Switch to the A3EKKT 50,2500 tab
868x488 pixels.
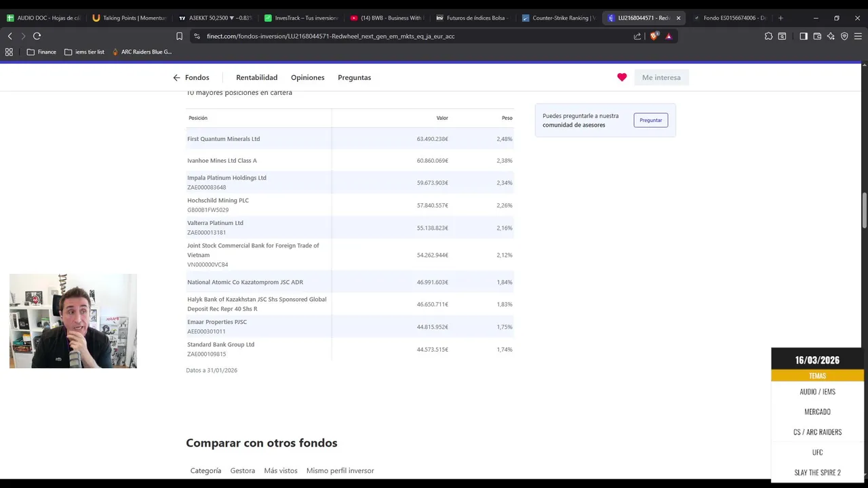pyautogui.click(x=216, y=18)
